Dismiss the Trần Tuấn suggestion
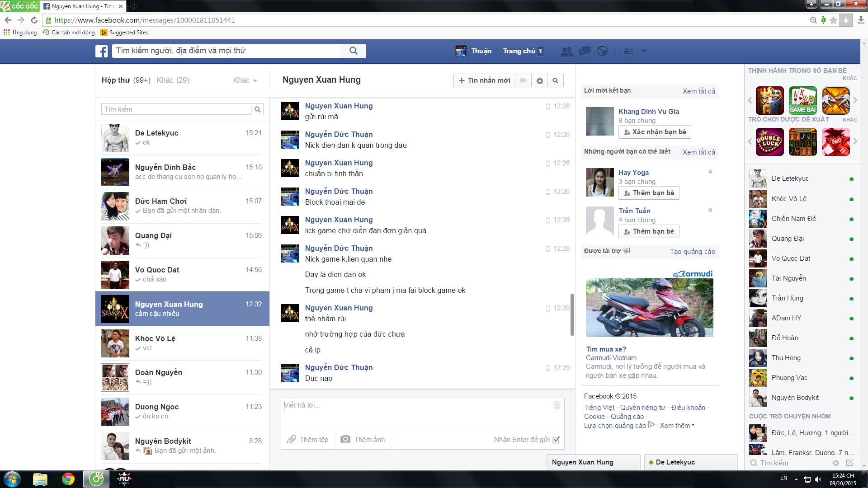Viewport: 868px width, 488px height. [x=710, y=210]
